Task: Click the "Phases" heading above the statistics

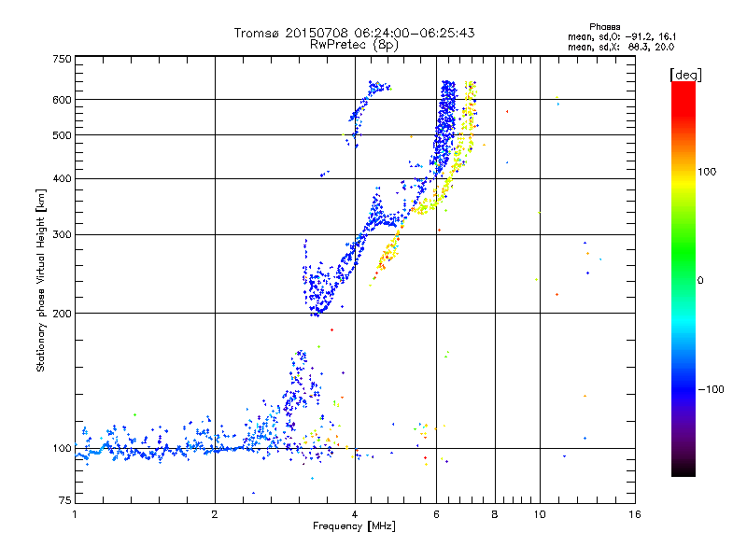Action: [x=604, y=27]
